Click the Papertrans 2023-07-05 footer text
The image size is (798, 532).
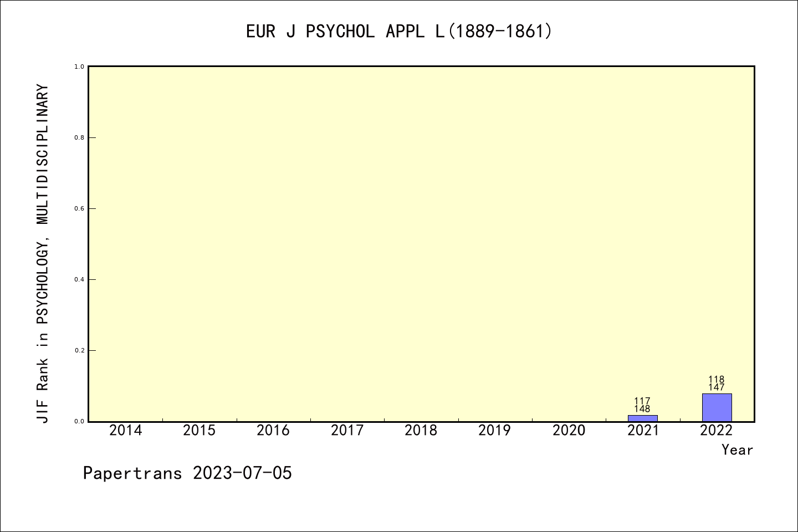pos(187,473)
